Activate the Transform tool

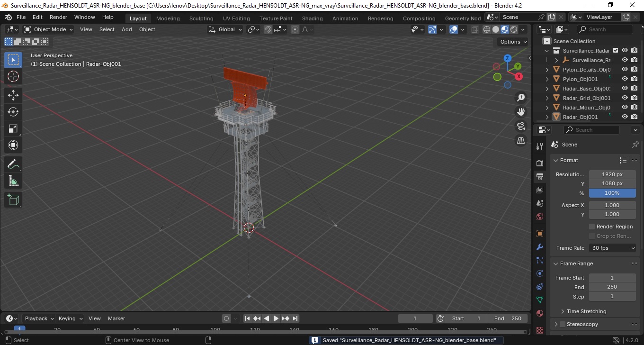tap(13, 145)
